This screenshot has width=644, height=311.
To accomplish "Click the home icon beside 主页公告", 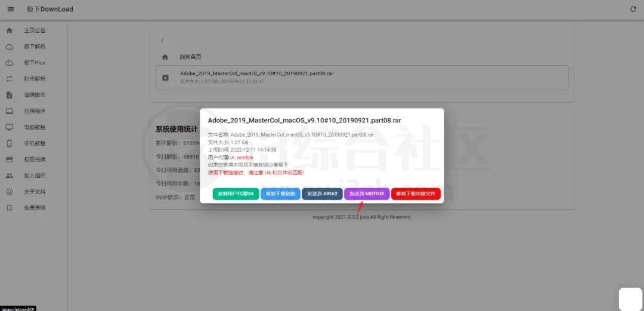I will [x=10, y=30].
